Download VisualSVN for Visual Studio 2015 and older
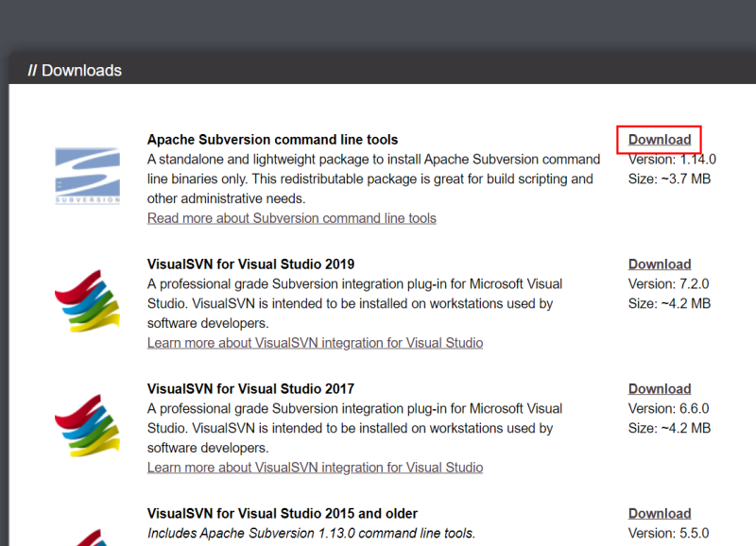This screenshot has height=546, width=756. [660, 514]
